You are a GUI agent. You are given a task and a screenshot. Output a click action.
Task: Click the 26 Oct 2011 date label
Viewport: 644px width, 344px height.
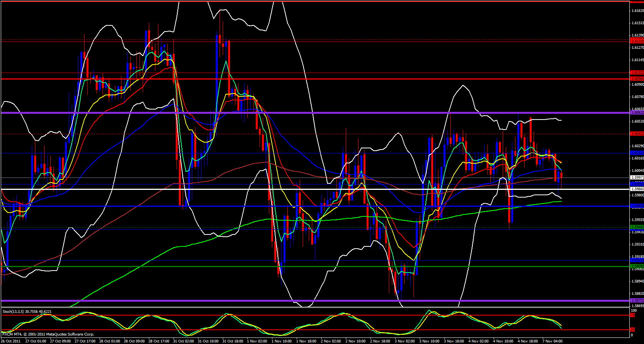(11, 341)
